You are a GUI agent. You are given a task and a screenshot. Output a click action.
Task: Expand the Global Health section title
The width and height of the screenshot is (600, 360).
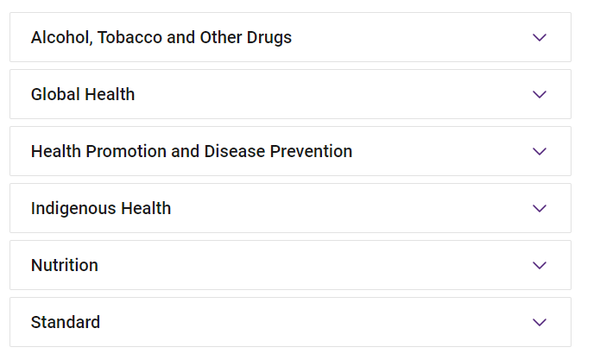83,94
